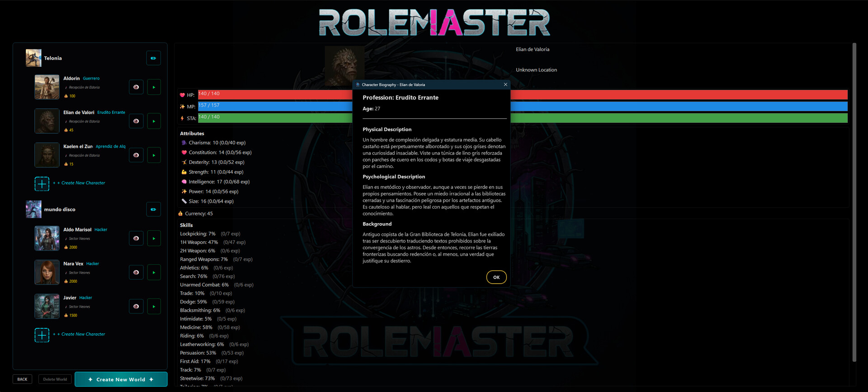Click the Streetwise: 73% skill
Image resolution: width=868 pixels, height=392 pixels.
point(197,378)
